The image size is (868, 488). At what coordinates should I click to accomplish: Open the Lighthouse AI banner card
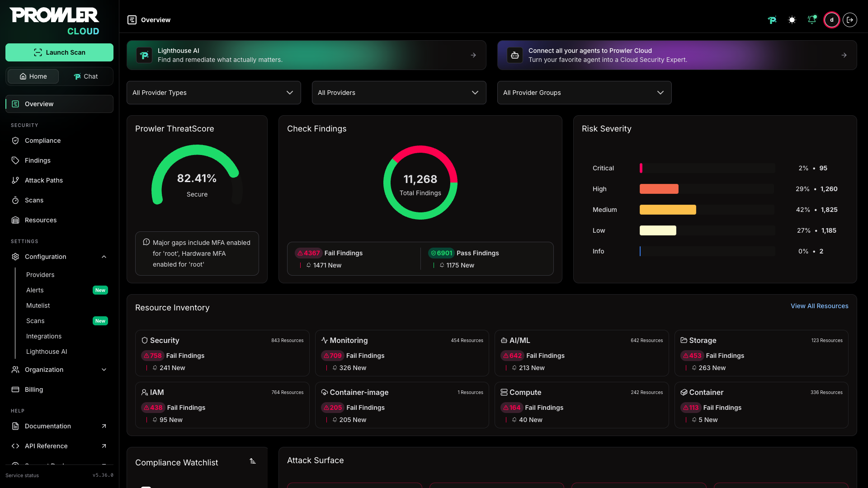[307, 55]
